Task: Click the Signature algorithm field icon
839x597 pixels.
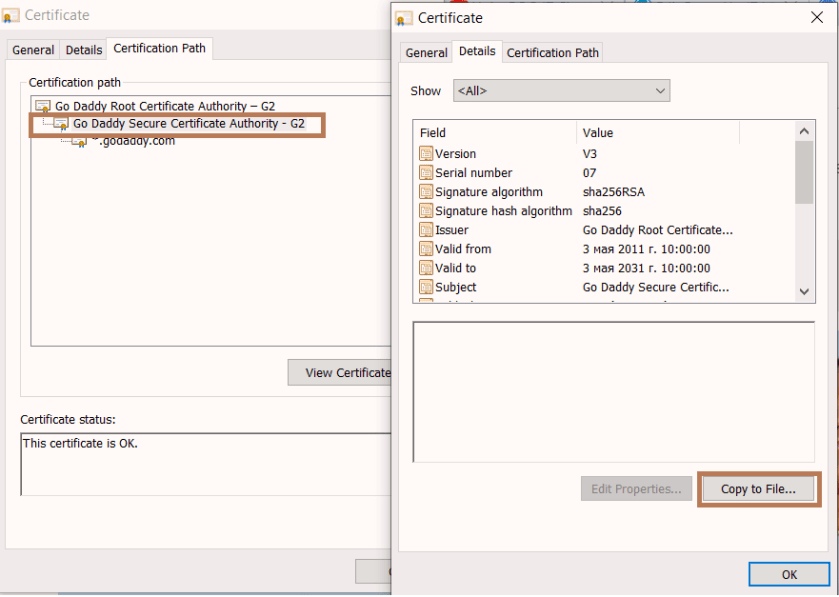Action: coord(424,191)
